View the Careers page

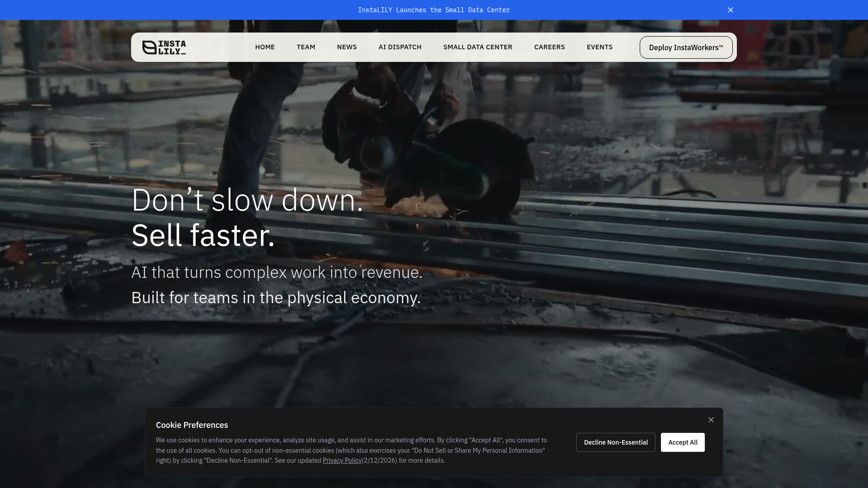(x=550, y=47)
